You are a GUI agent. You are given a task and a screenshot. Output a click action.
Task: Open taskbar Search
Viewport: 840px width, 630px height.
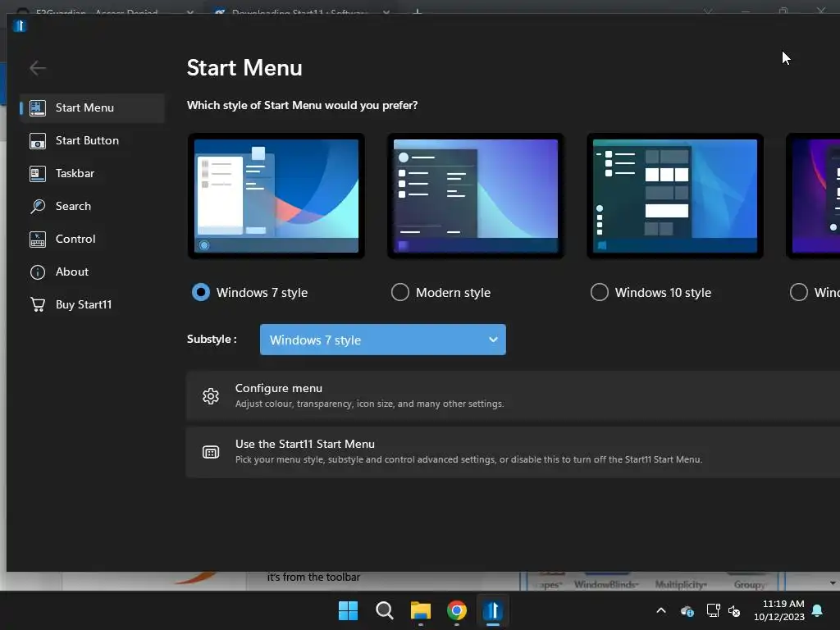pos(385,610)
